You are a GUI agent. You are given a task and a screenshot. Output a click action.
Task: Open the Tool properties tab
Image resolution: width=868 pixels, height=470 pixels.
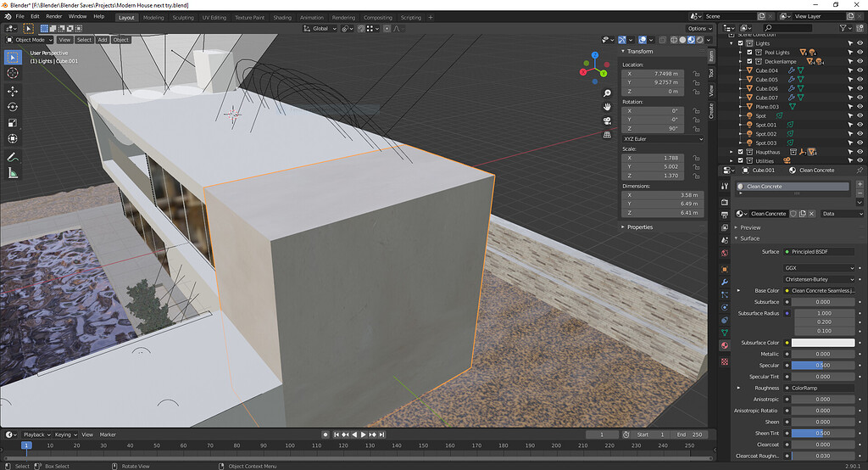coord(725,187)
